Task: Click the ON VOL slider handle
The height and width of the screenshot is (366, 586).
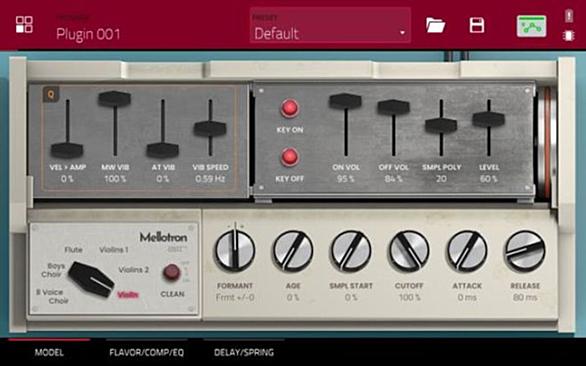Action: pos(345,101)
